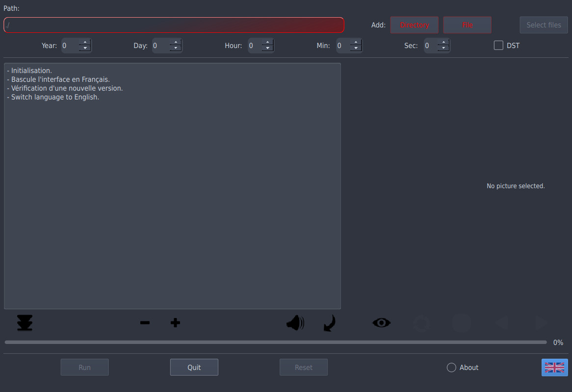572x392 pixels.
Task: Click the minus icon below the log
Action: click(145, 323)
